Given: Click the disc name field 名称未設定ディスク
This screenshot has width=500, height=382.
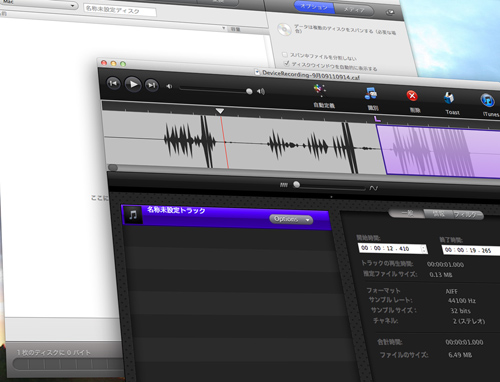Looking at the screenshot, I should pyautogui.click(x=120, y=10).
